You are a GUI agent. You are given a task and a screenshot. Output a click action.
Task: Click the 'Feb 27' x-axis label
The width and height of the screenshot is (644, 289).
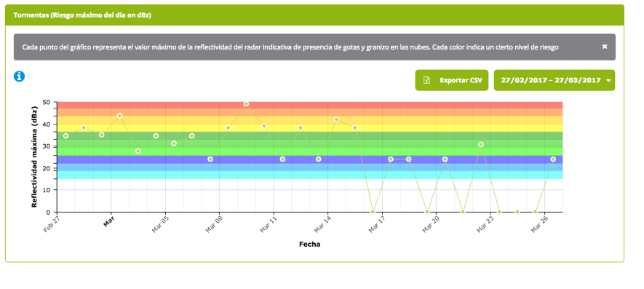(52, 224)
